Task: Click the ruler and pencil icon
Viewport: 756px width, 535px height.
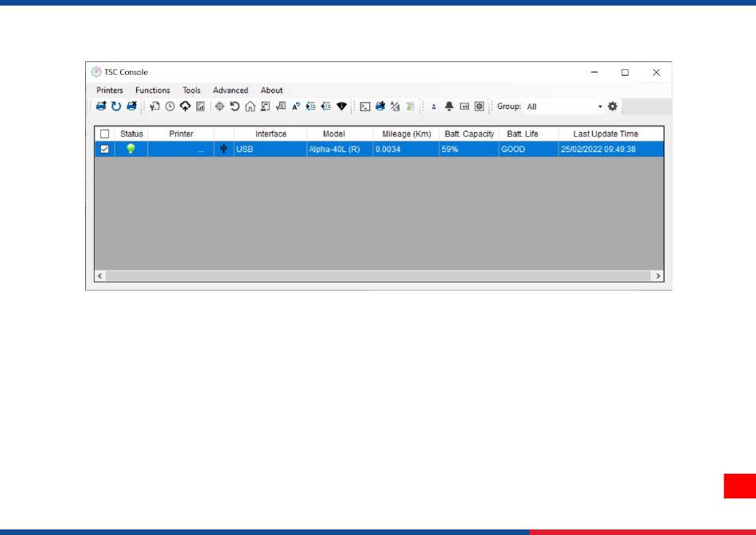Action: [396, 106]
